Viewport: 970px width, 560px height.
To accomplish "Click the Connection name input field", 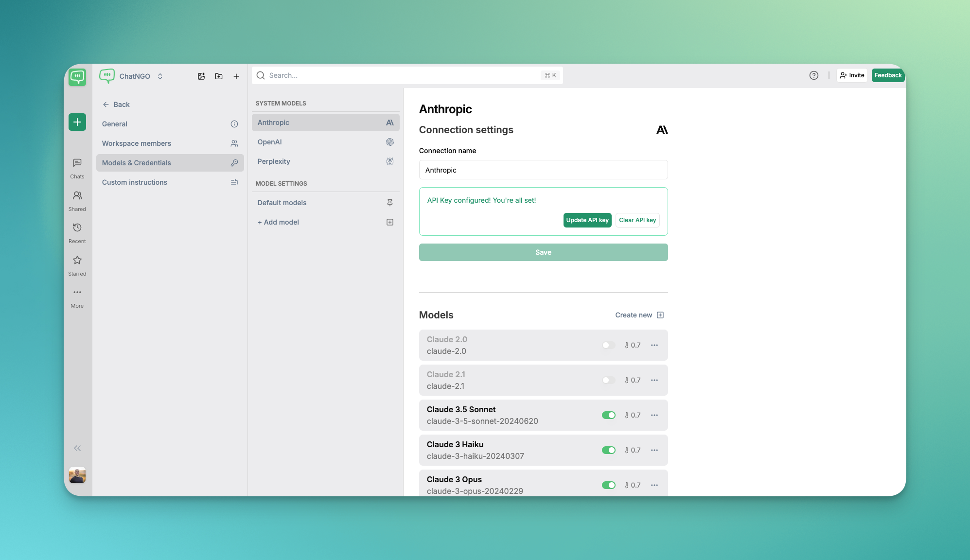I will tap(543, 170).
